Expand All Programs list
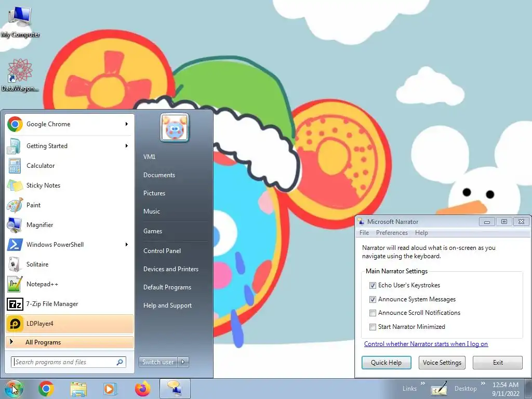 click(x=70, y=342)
